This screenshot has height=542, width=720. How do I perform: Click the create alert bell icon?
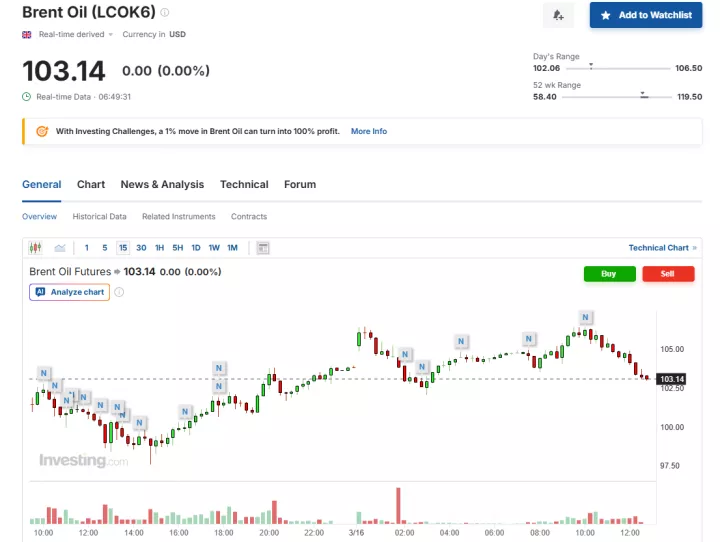(x=558, y=15)
